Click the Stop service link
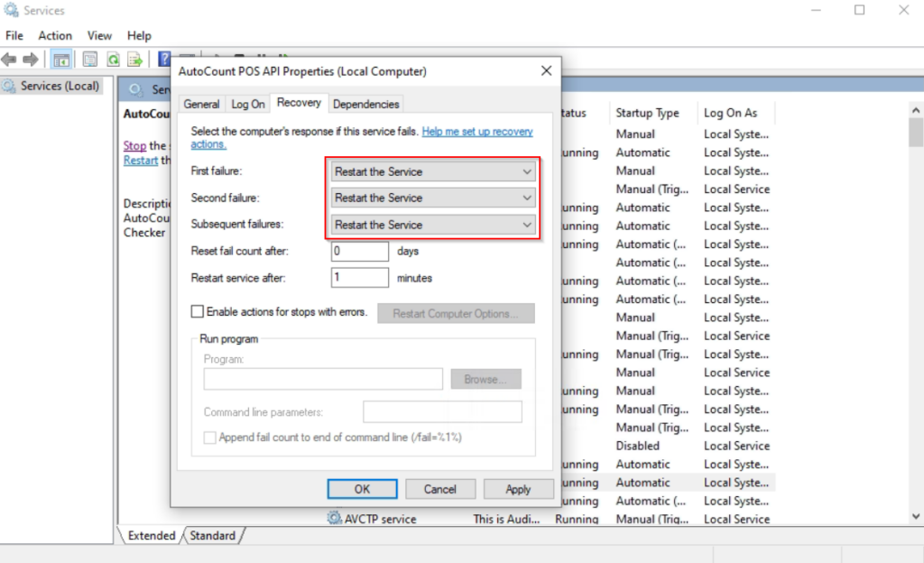This screenshot has width=924, height=563. click(x=134, y=145)
